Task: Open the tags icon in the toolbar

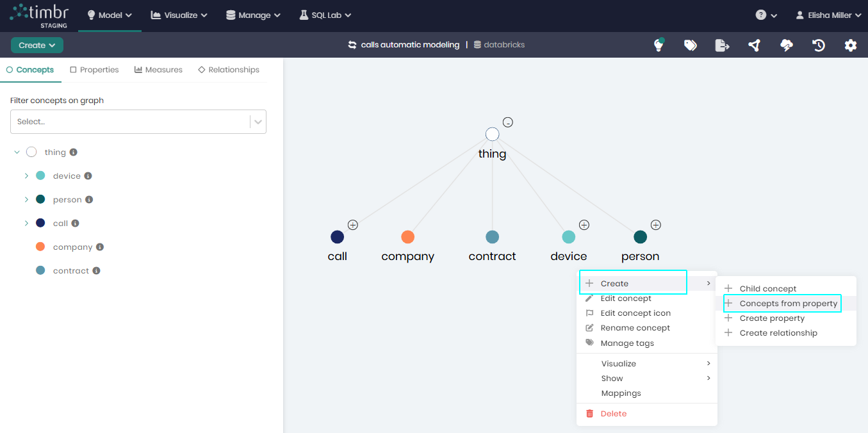Action: pyautogui.click(x=690, y=45)
